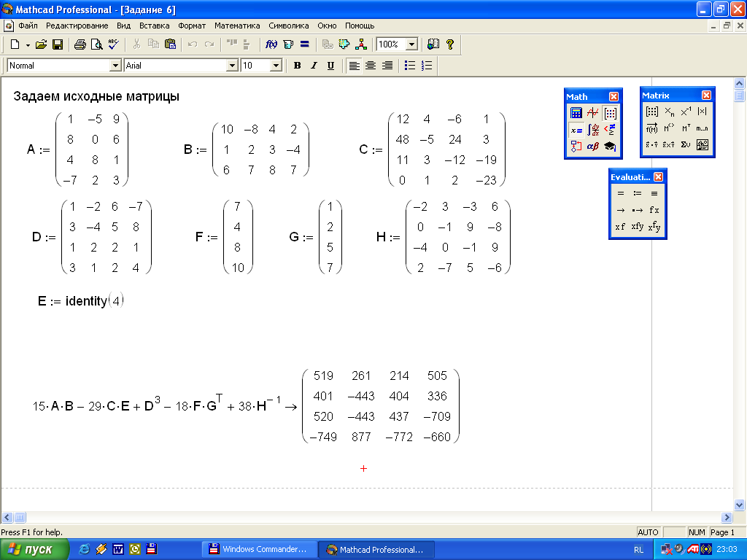
Task: Align text left
Action: tap(354, 66)
